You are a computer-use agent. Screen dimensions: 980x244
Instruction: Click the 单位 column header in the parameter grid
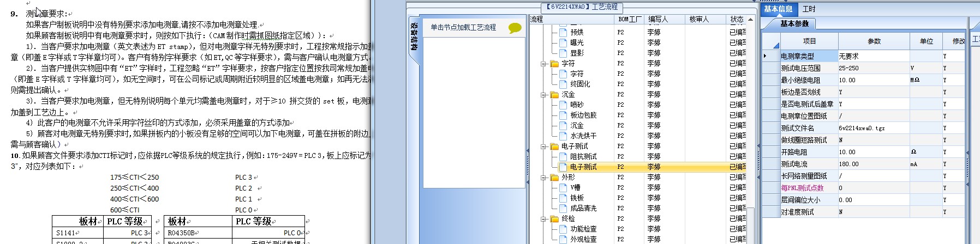coord(926,41)
